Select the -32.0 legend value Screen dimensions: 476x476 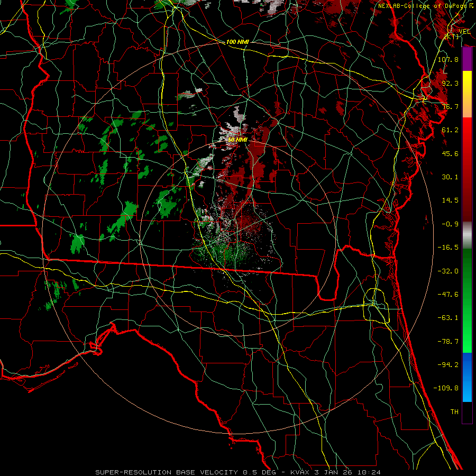[448, 271]
